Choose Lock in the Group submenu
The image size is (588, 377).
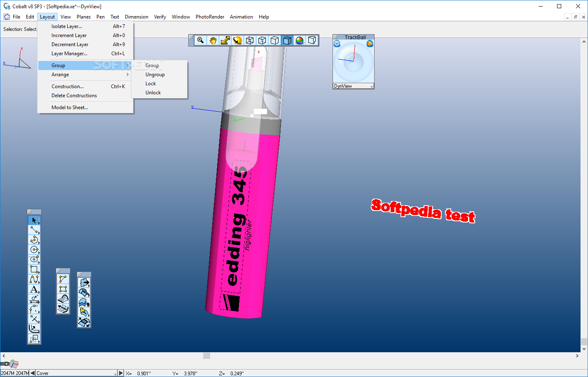click(159, 84)
